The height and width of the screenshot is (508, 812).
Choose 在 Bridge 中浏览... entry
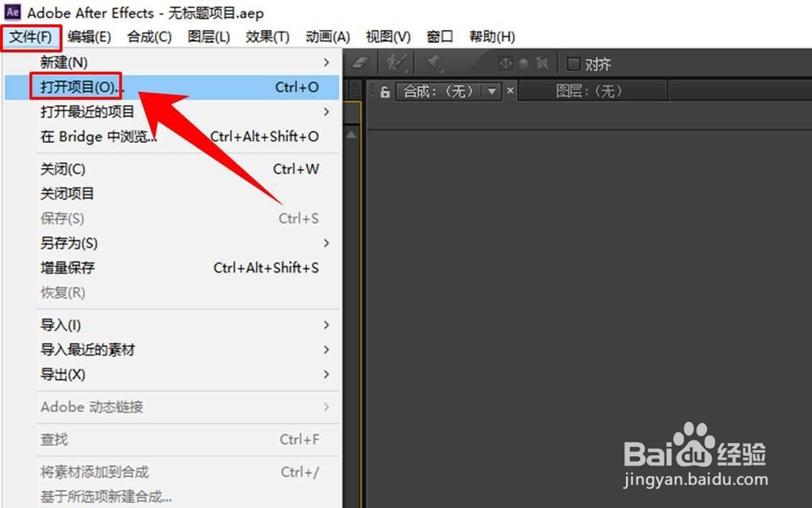pos(172,136)
